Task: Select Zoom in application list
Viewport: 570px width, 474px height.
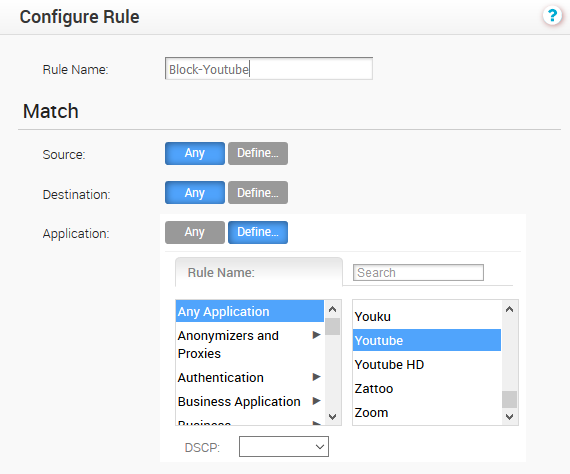Action: point(427,413)
